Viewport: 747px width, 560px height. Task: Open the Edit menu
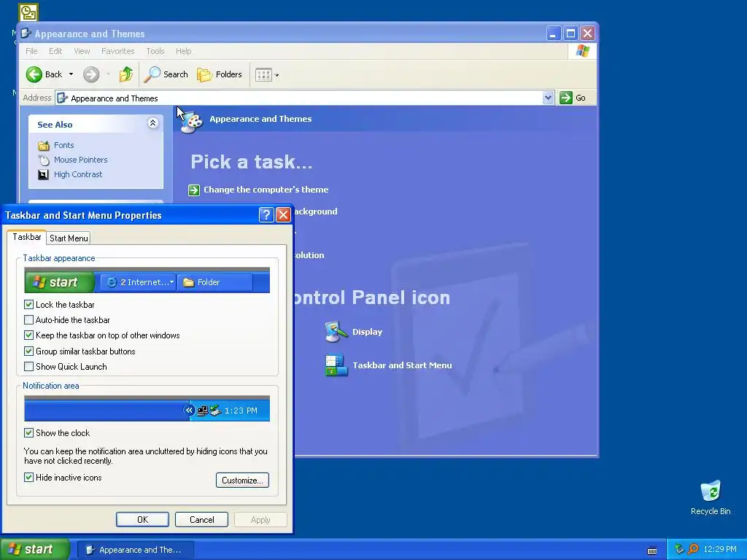tap(55, 51)
